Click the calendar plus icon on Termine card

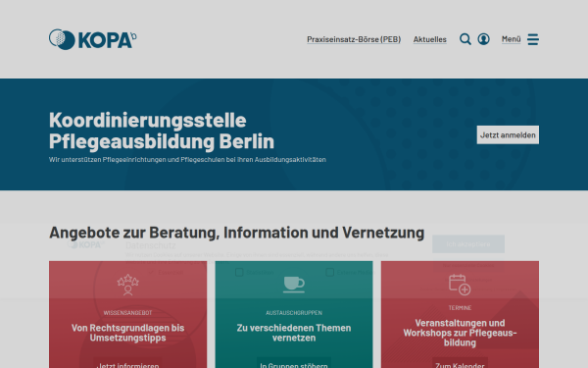coord(460,285)
